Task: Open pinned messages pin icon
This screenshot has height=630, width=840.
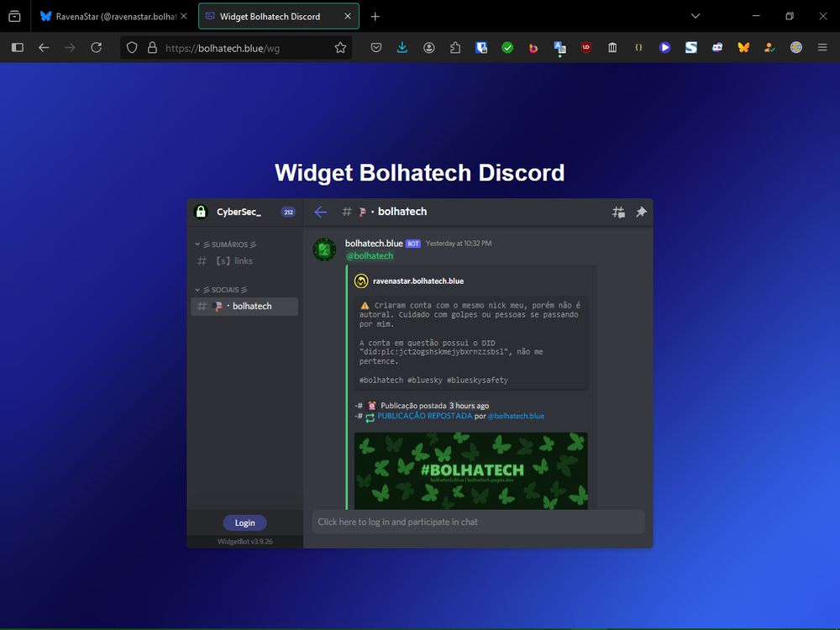Action: (641, 213)
